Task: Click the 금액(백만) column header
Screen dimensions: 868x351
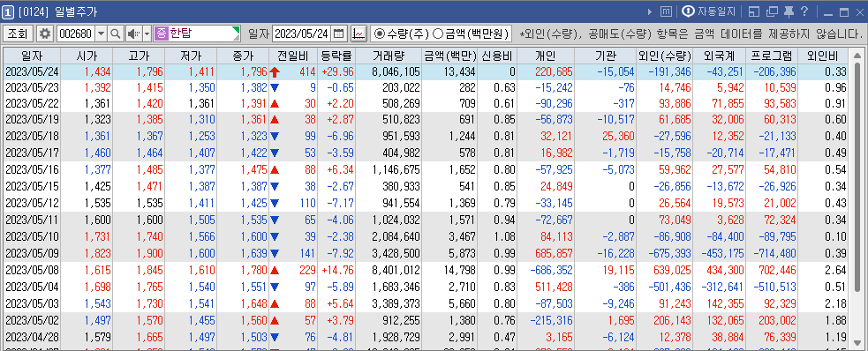Action: 450,56
